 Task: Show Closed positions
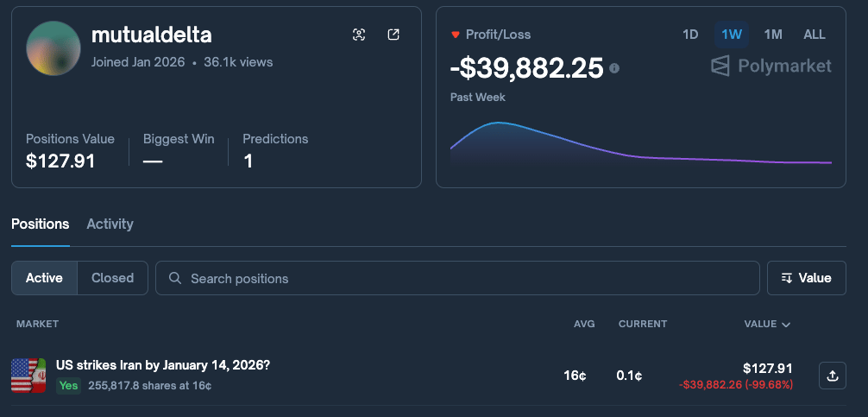112,278
